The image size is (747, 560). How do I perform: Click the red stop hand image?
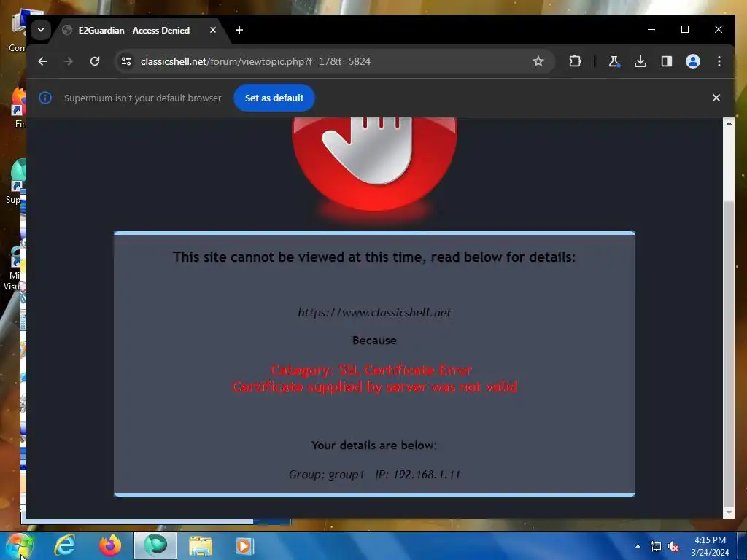tap(374, 164)
